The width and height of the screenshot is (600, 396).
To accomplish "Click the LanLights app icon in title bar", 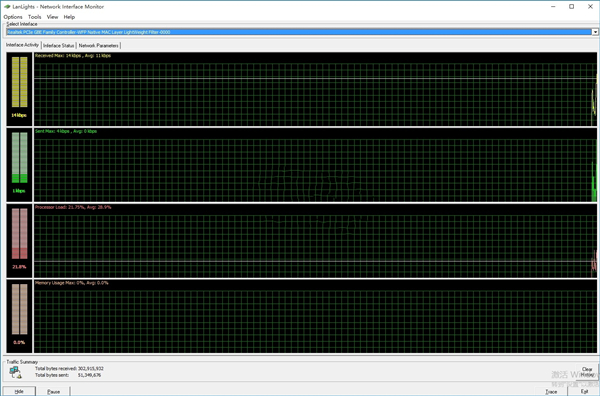I will (x=7, y=7).
